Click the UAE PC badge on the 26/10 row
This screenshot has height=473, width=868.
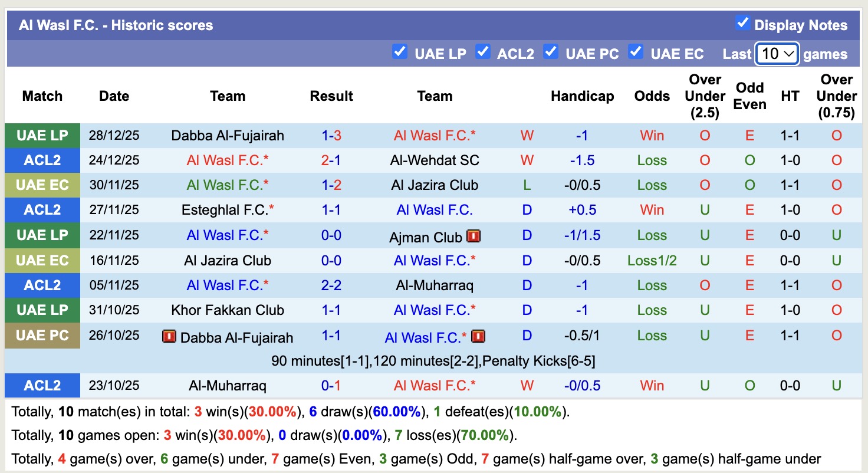click(x=42, y=336)
